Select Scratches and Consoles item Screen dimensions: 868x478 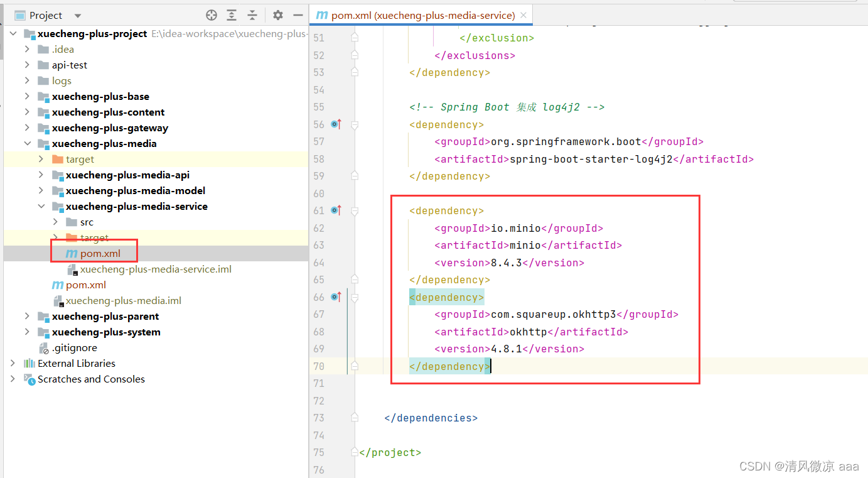(91, 379)
